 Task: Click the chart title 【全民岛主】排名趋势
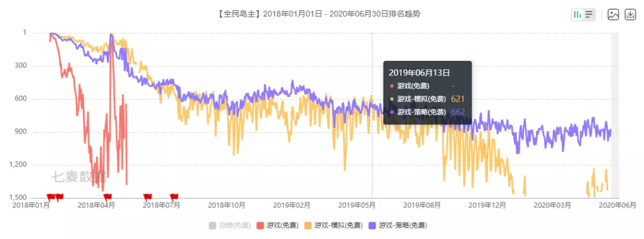[318, 14]
